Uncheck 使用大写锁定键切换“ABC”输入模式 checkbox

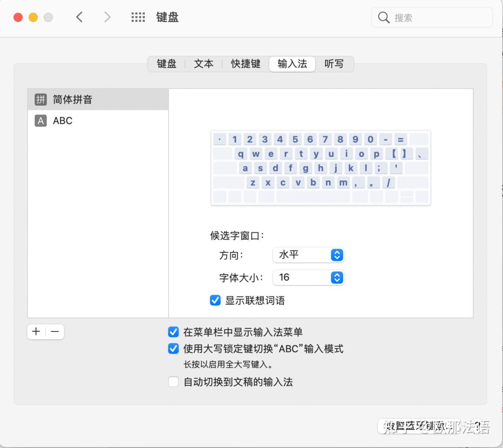click(x=174, y=349)
